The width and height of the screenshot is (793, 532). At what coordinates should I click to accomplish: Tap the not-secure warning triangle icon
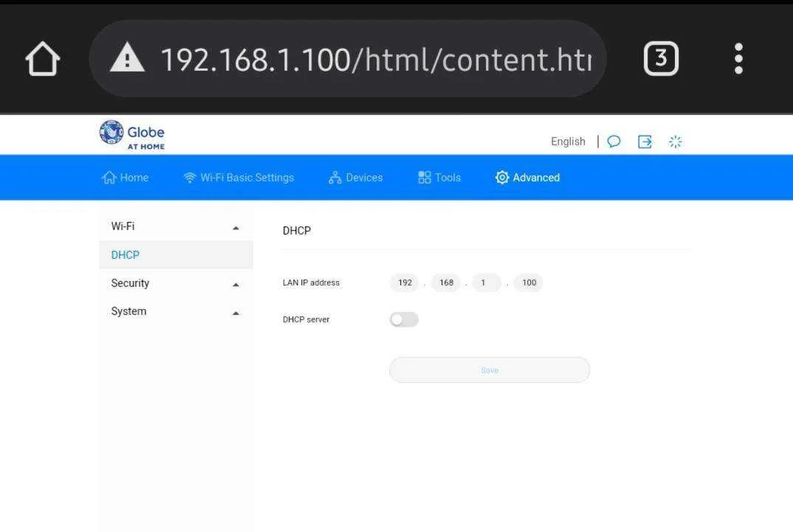point(127,58)
